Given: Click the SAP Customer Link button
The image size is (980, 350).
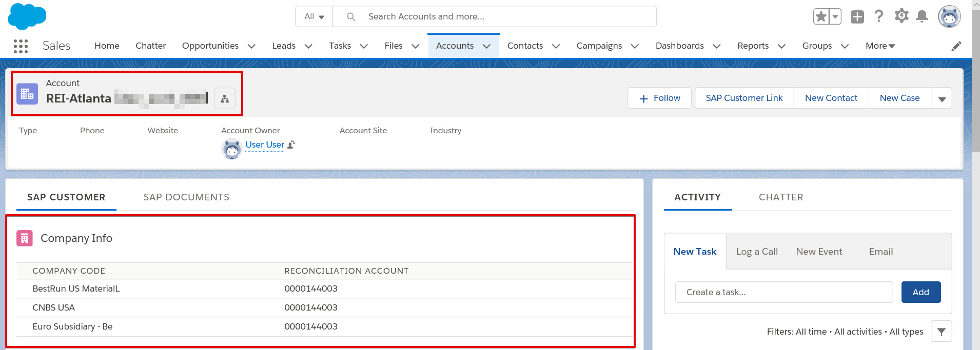Looking at the screenshot, I should pyautogui.click(x=744, y=98).
